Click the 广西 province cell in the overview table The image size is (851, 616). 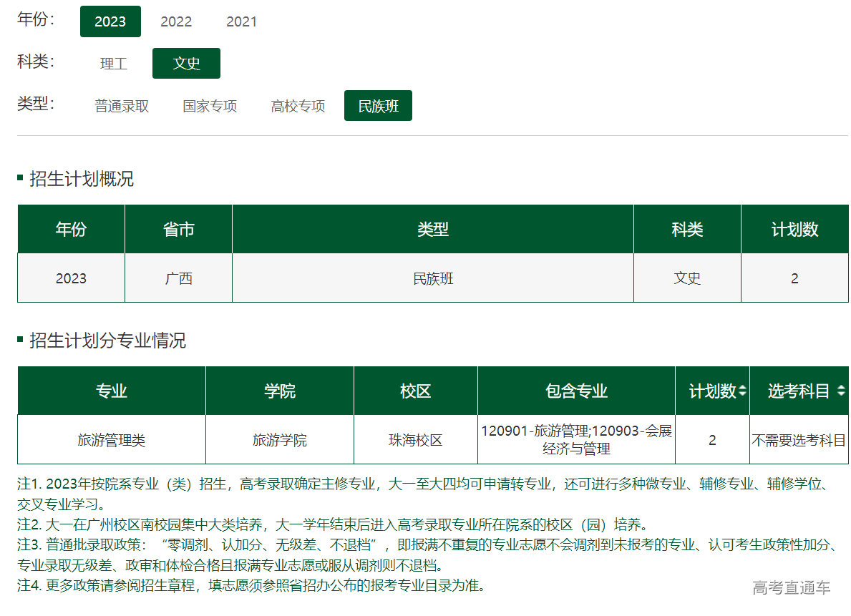pos(178,278)
